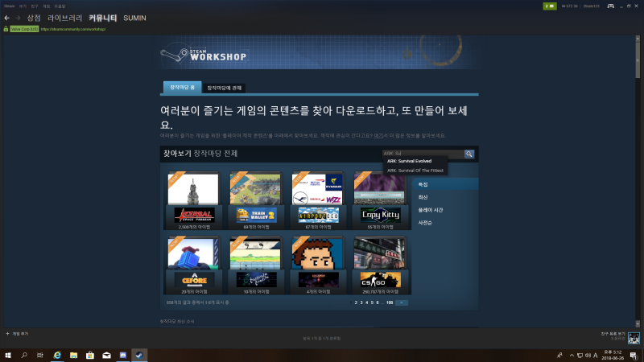
Task: Select the 특집 sort option
Action: click(445, 184)
